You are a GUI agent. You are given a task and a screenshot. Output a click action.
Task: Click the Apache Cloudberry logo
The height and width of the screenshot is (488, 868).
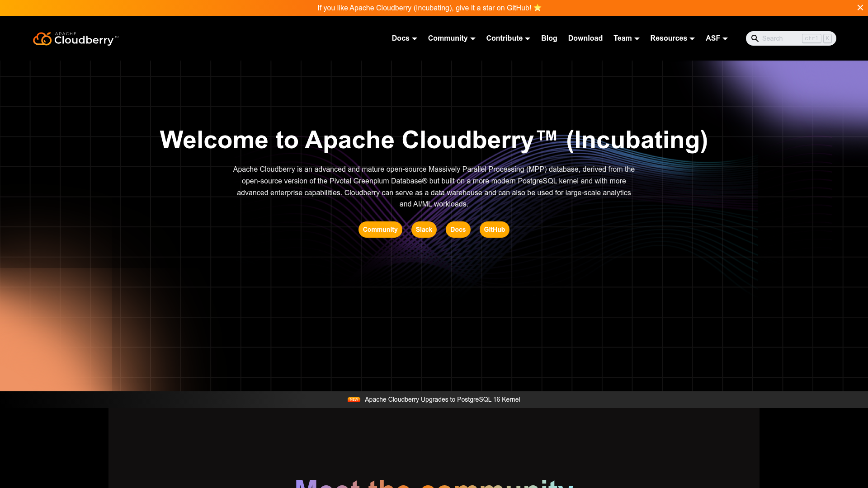coord(75,39)
